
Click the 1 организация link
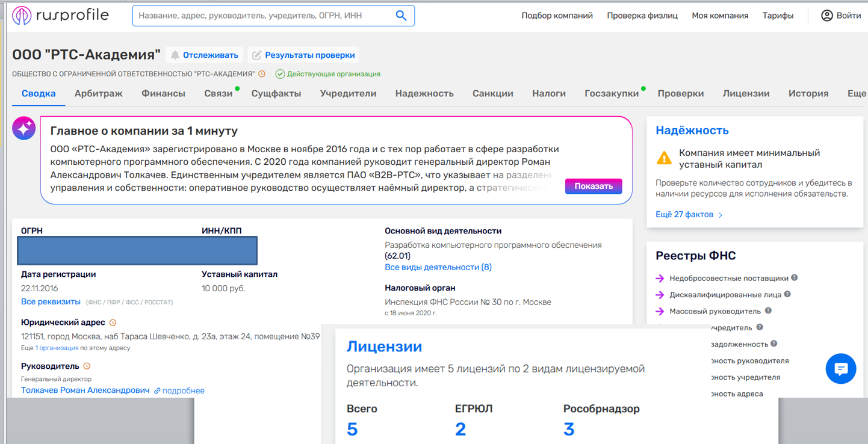click(57, 348)
